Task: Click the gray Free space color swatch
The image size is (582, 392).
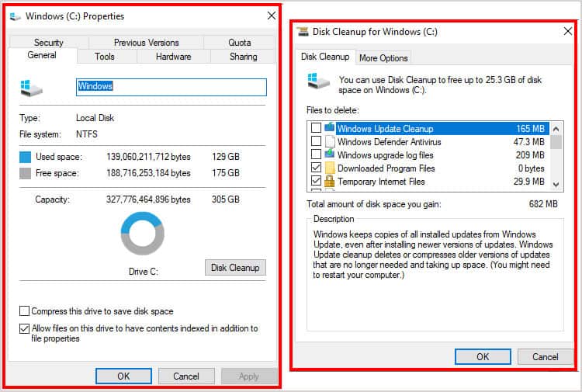Action: (x=26, y=173)
